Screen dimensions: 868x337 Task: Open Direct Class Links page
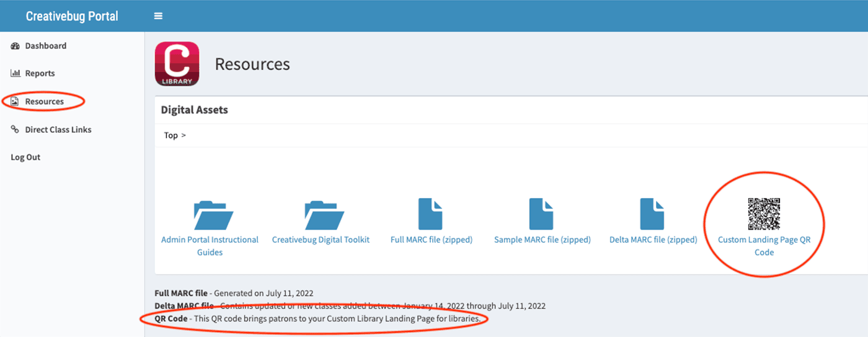(x=58, y=130)
